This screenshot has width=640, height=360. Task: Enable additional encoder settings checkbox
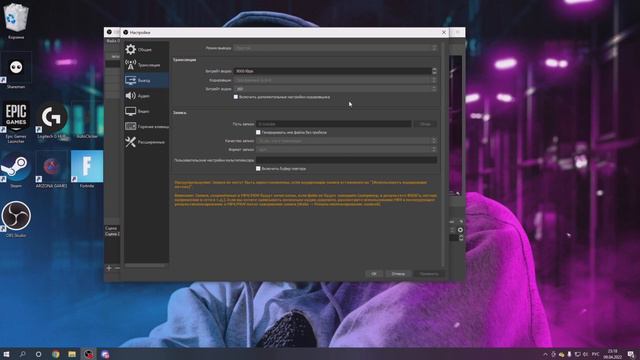coord(236,97)
